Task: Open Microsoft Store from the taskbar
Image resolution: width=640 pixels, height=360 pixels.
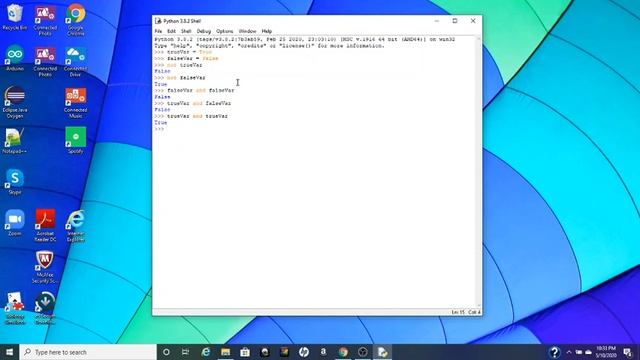Action: point(245,352)
